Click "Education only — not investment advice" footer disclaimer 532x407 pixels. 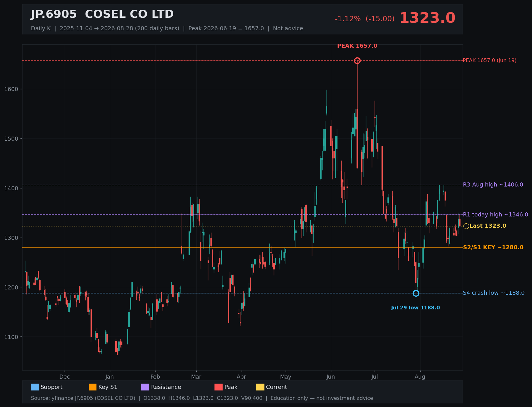coord(322,398)
